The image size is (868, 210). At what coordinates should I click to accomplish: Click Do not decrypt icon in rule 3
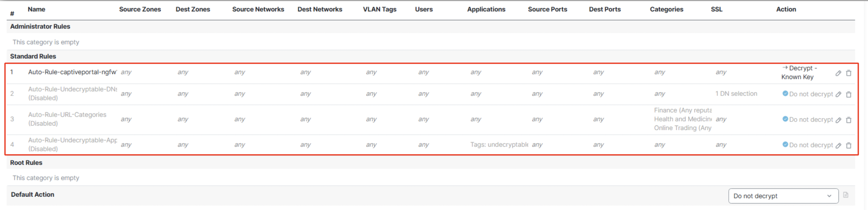[x=785, y=119]
